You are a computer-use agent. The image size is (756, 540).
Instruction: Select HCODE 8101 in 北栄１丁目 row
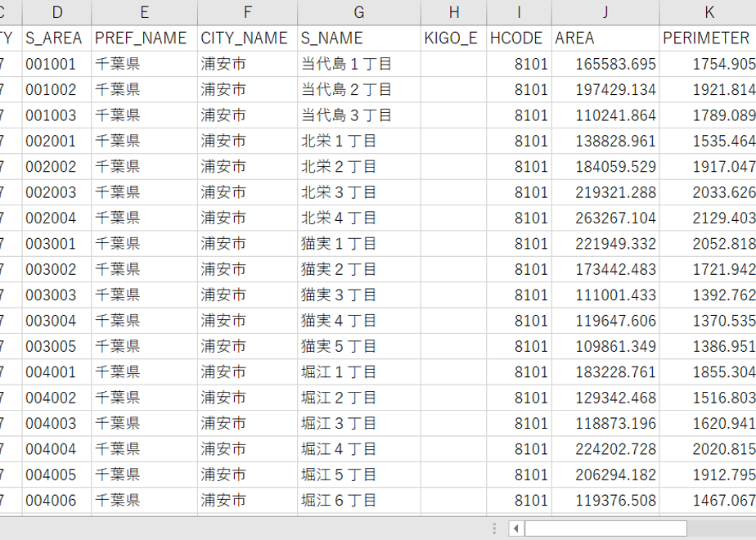520,141
